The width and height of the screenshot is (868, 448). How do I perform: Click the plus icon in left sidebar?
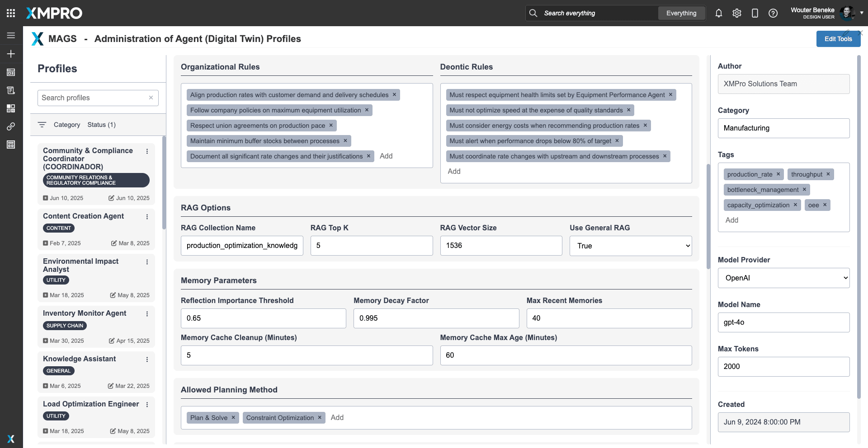pos(11,54)
